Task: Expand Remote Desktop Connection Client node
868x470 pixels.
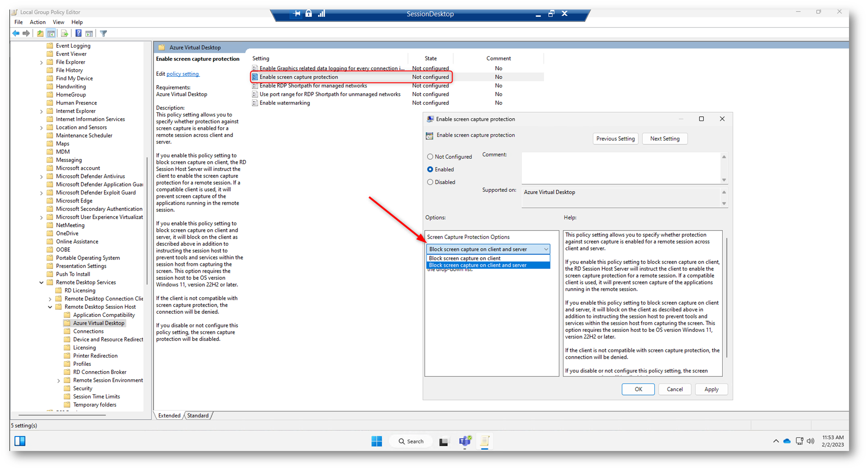Action: [x=50, y=299]
